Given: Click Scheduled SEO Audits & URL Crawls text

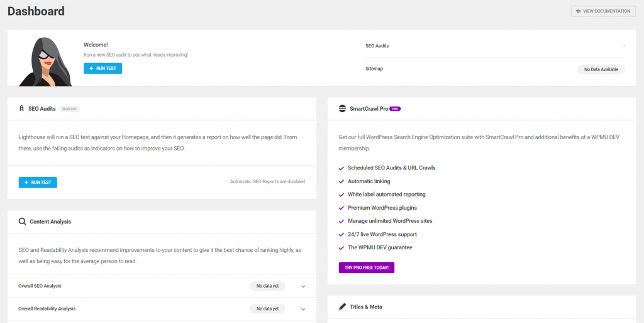Looking at the screenshot, I should click(391, 167).
